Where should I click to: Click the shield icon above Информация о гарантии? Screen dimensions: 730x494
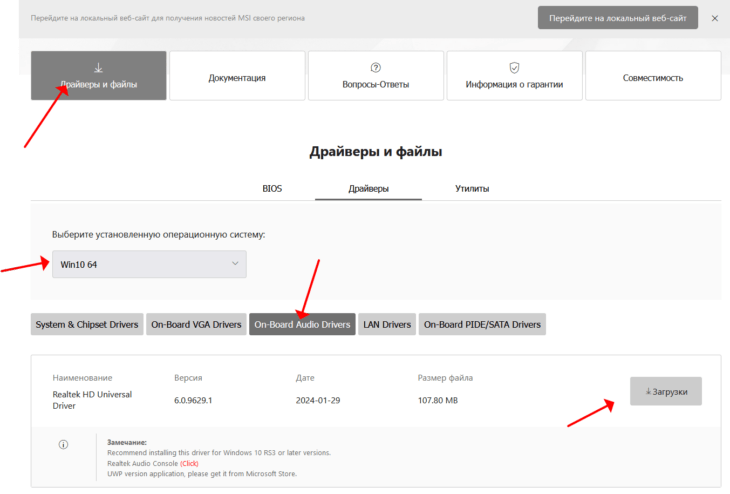coord(514,68)
